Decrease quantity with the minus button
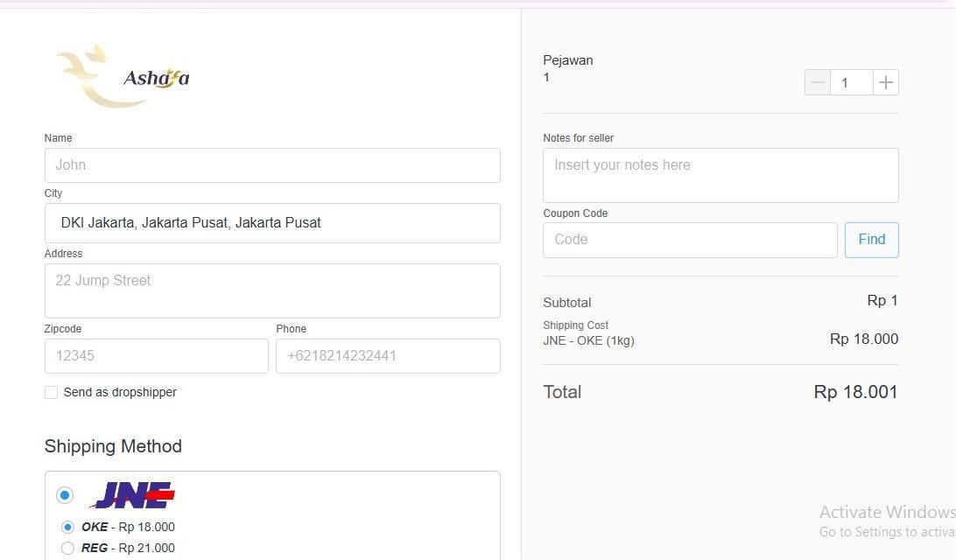The height and width of the screenshot is (560, 956). point(818,82)
